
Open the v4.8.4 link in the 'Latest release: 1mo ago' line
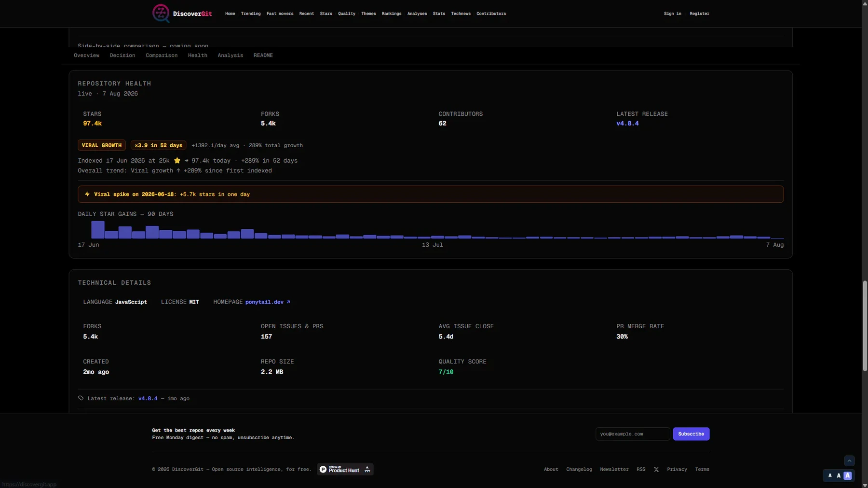click(148, 399)
